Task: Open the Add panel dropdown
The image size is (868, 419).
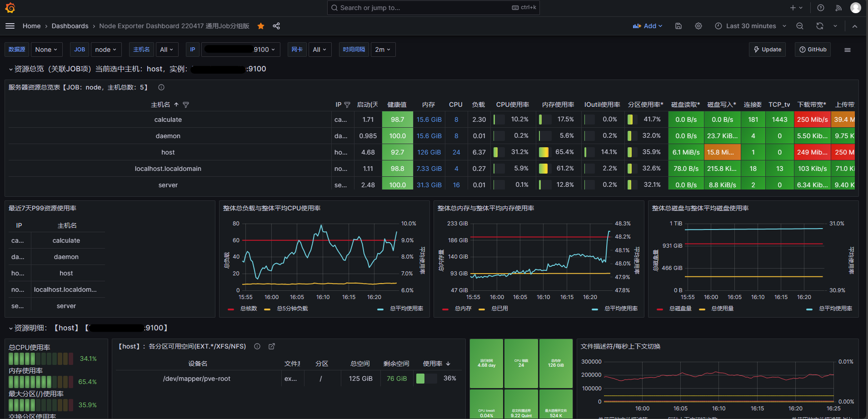Action: point(648,26)
